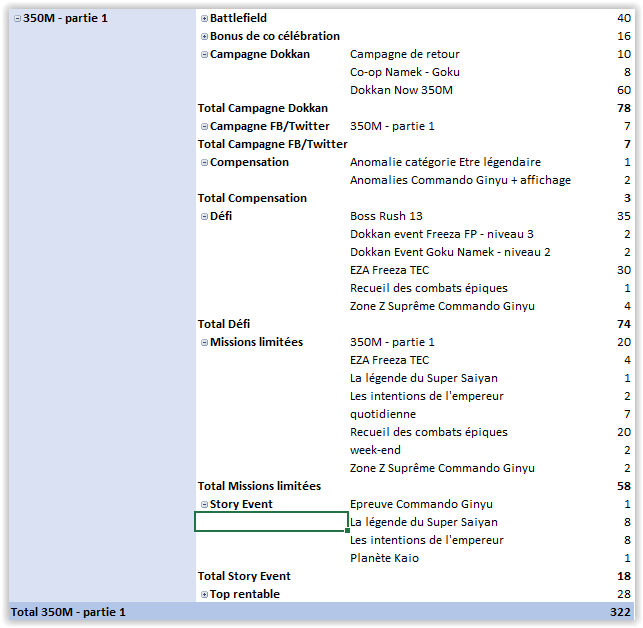643x628 pixels.
Task: Click the quotidienne cell
Action: pyautogui.click(x=383, y=414)
